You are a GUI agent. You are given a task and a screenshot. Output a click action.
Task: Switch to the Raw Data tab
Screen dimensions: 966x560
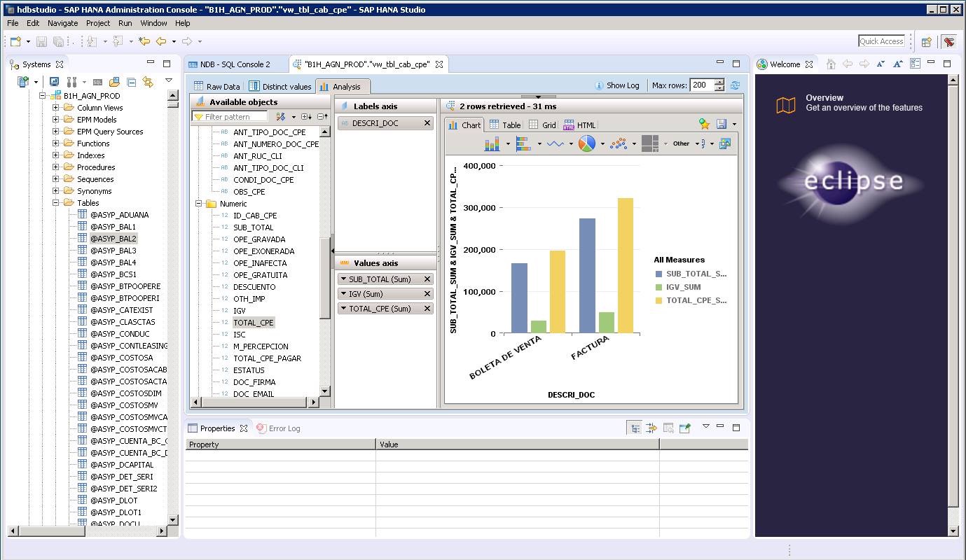(217, 87)
